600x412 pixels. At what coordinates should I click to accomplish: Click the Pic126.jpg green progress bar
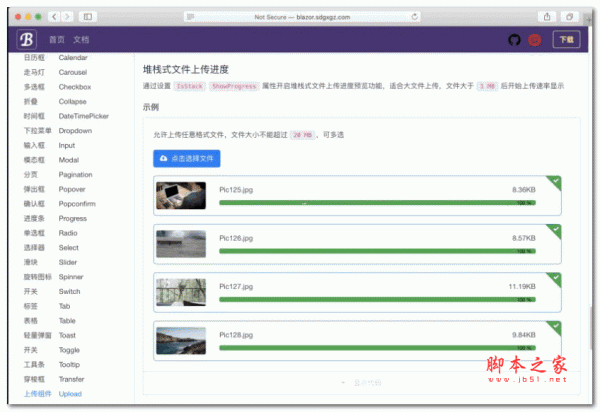[377, 251]
